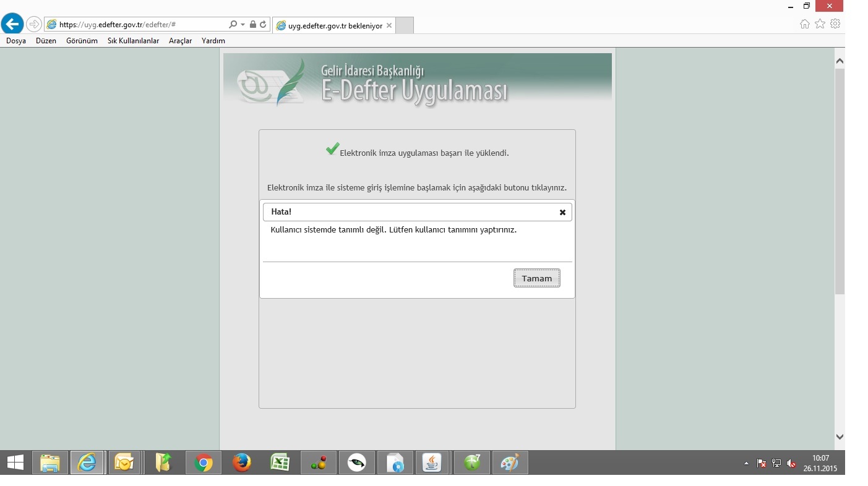
Task: Launch Firefox from the taskbar
Action: [x=241, y=463]
